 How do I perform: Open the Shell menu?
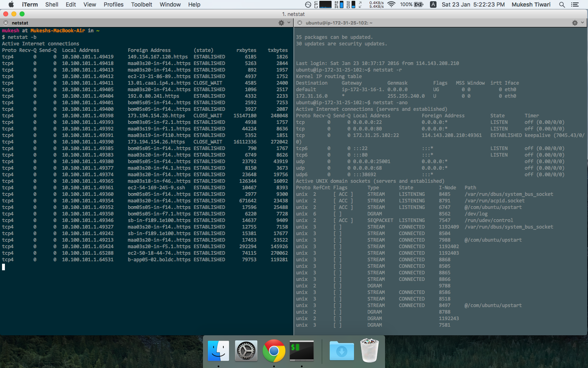point(52,4)
